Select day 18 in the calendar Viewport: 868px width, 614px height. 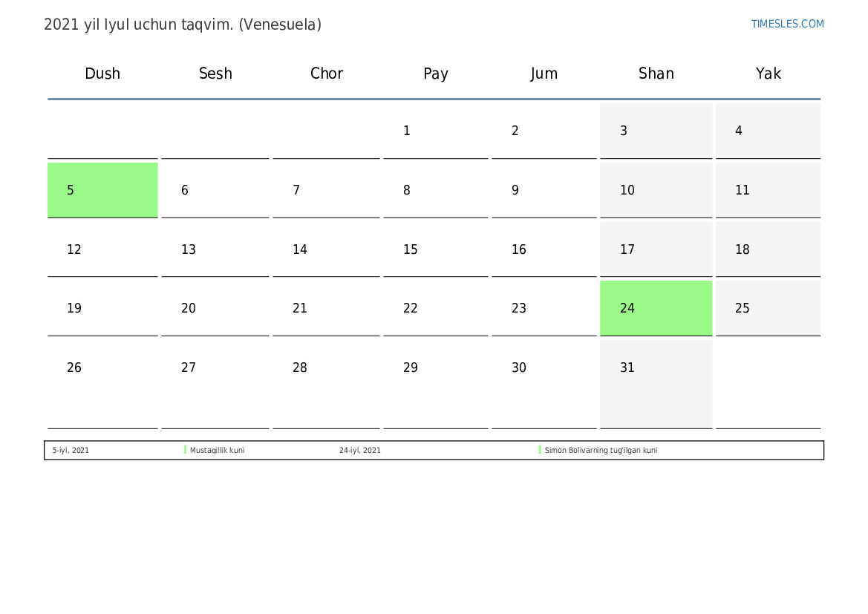coord(768,249)
